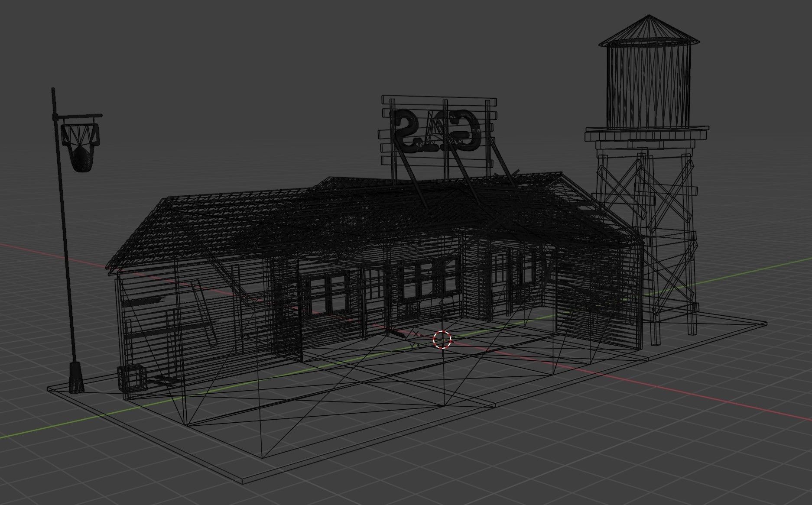Select the water tower conical roof

pyautogui.click(x=649, y=30)
